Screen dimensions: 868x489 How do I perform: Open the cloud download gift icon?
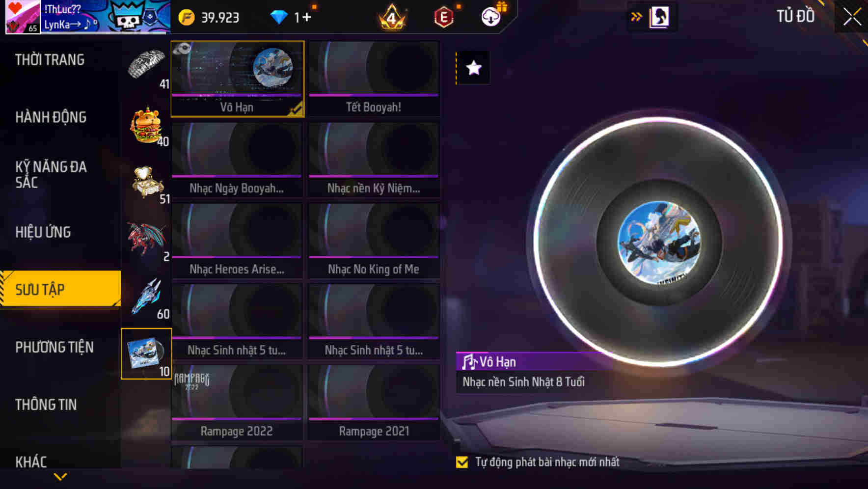tap(491, 16)
